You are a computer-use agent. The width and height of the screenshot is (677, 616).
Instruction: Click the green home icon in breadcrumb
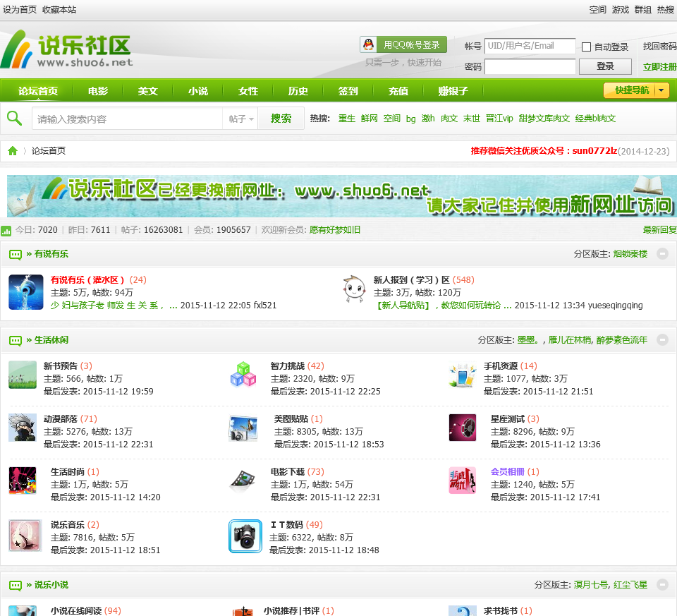pyautogui.click(x=13, y=151)
